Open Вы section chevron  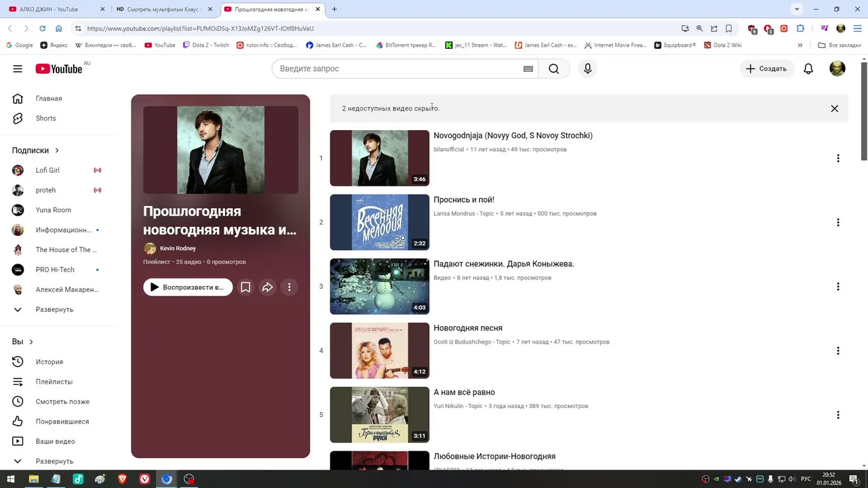coord(31,342)
